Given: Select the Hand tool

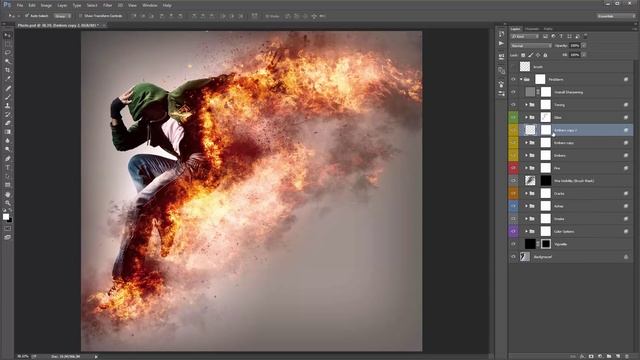Looking at the screenshot, I should 7,194.
